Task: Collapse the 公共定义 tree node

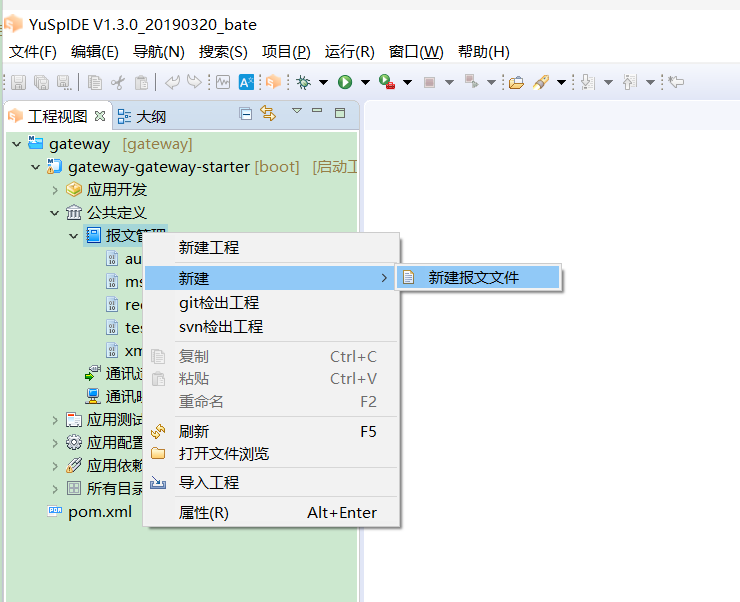Action: (55, 213)
